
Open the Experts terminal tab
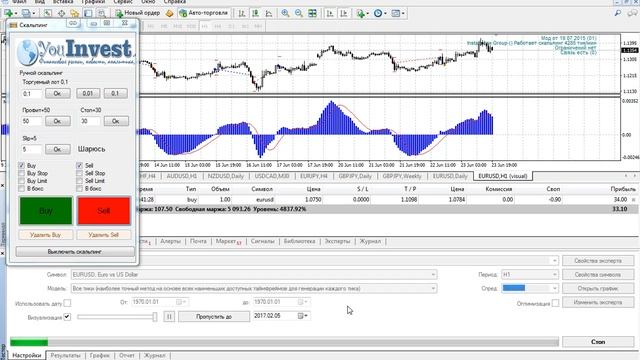pyautogui.click(x=337, y=241)
